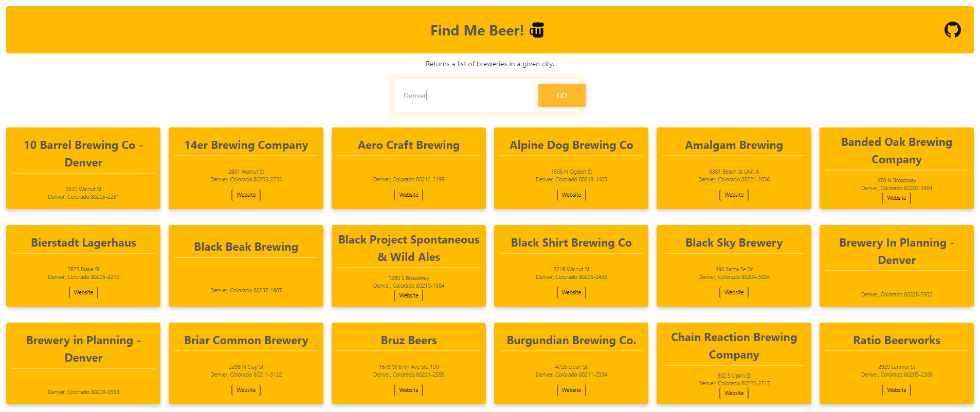This screenshot has height=412, width=980.
Task: Click Website under Bruz Beers
Action: coord(408,390)
